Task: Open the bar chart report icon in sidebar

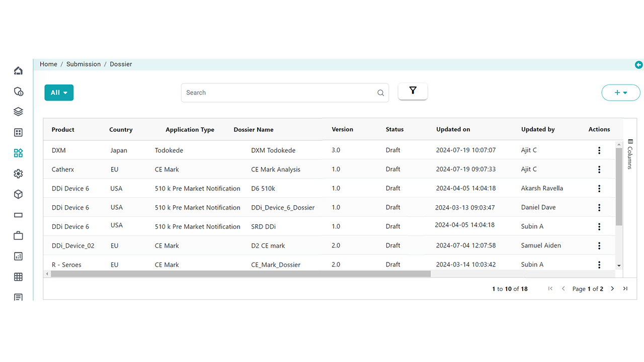Action: coord(18,256)
